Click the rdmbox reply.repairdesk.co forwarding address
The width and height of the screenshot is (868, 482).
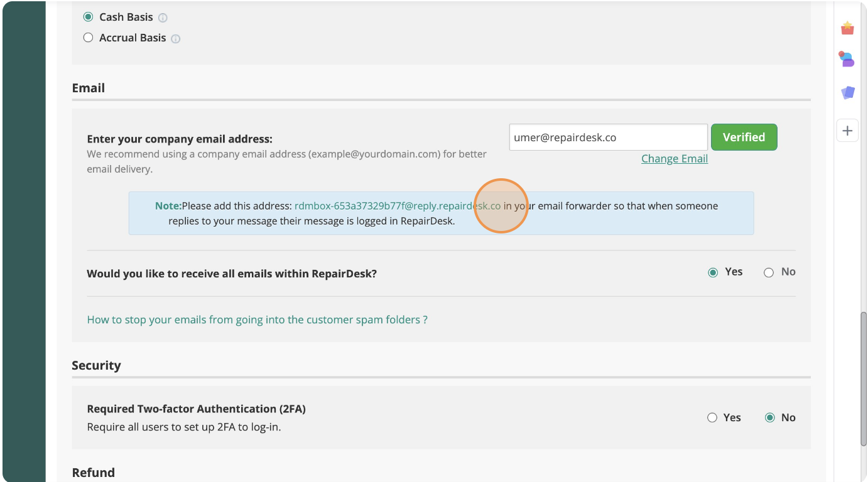pyautogui.click(x=397, y=206)
